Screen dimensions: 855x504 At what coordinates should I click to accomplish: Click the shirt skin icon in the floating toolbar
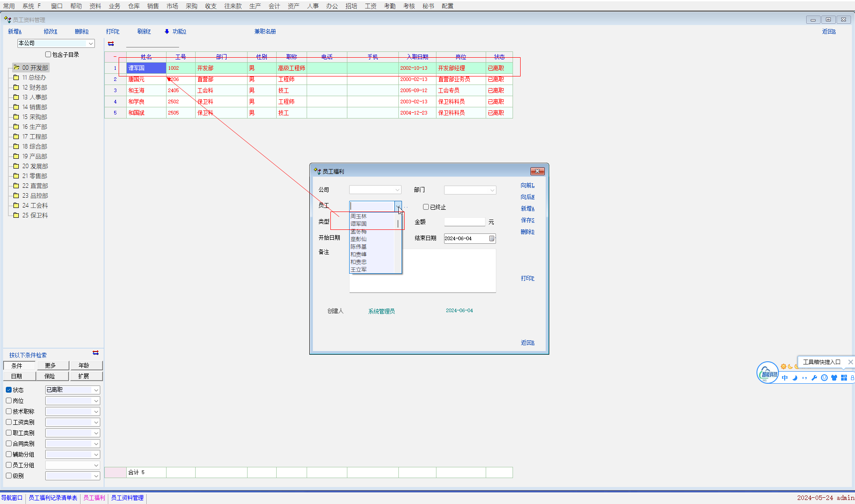(834, 378)
